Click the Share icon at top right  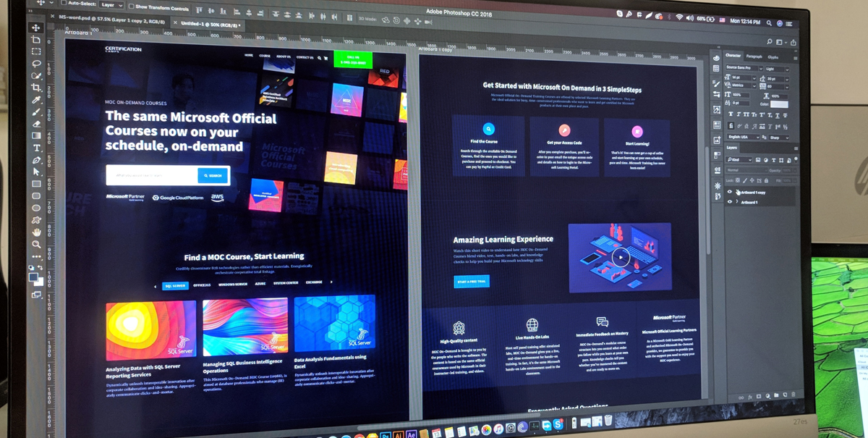point(793,43)
